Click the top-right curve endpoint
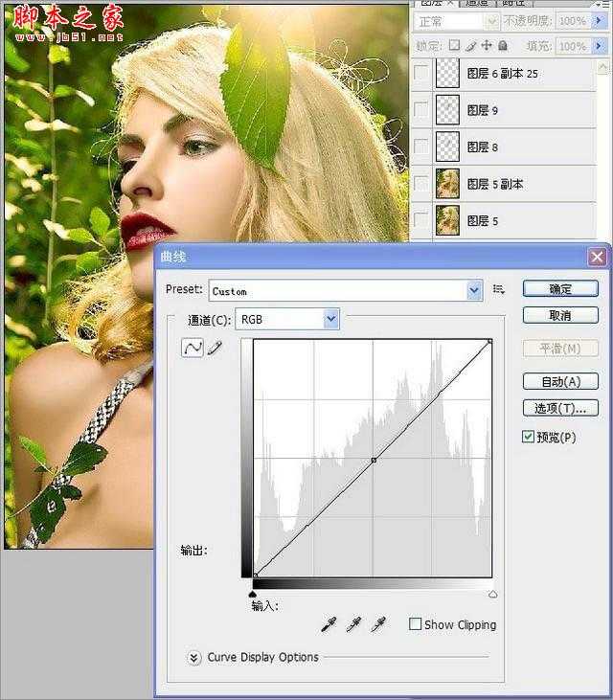 490,342
